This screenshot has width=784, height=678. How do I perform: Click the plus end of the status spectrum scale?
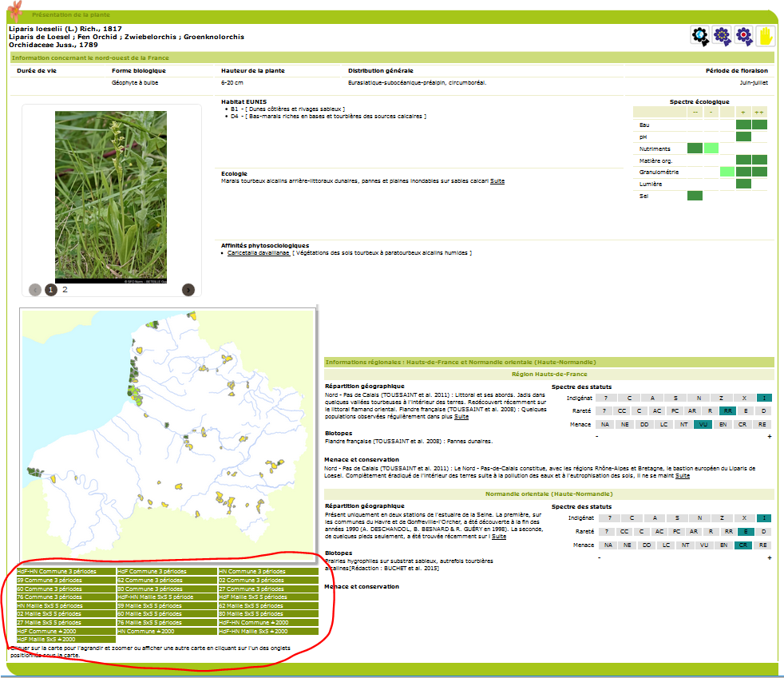click(771, 438)
